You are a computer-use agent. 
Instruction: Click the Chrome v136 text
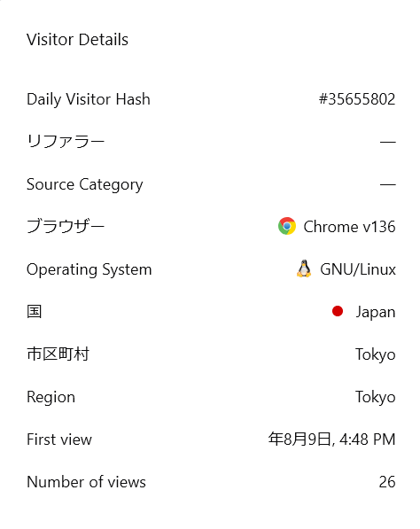[x=349, y=227]
